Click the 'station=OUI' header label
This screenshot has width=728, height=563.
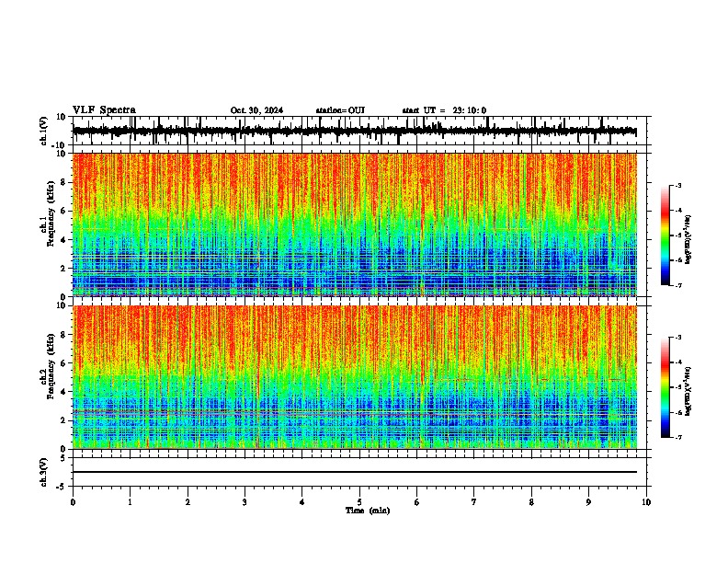(x=340, y=110)
